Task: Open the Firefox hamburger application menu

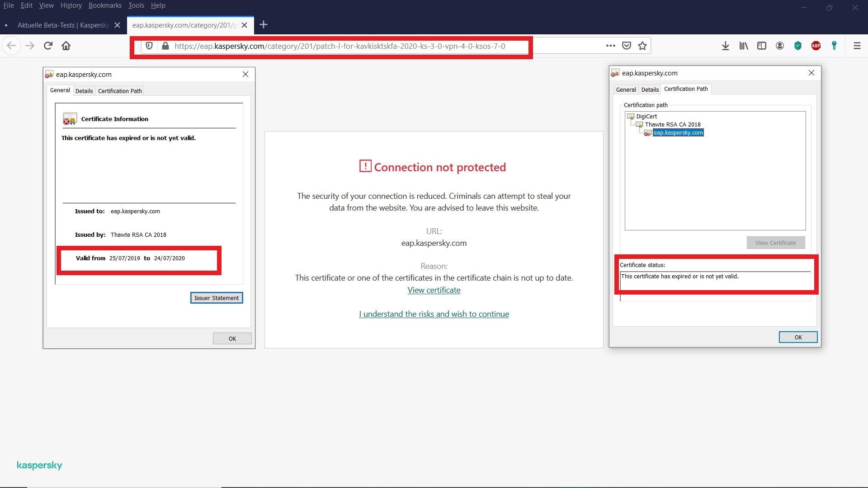Action: tap(857, 46)
